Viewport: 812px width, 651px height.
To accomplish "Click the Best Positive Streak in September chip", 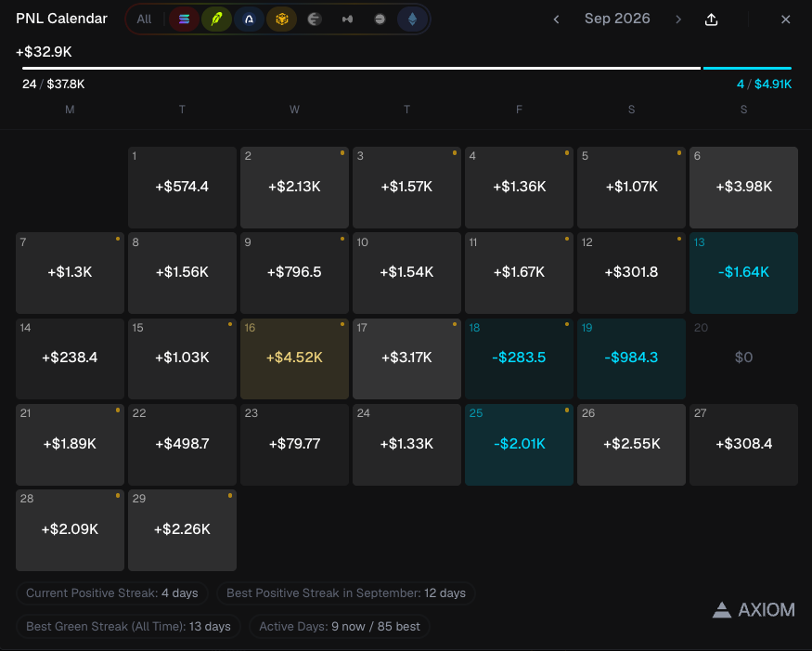I will 346,592.
